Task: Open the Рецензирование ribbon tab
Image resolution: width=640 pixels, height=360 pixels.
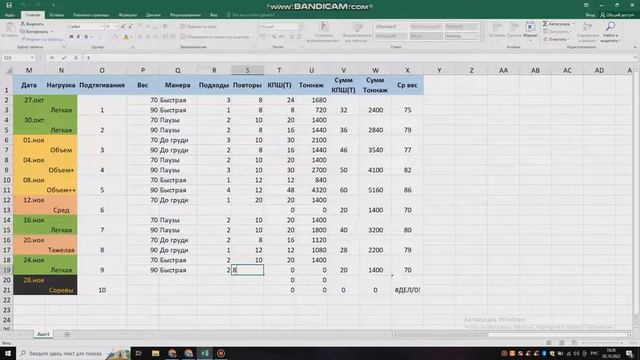Action: [x=185, y=15]
